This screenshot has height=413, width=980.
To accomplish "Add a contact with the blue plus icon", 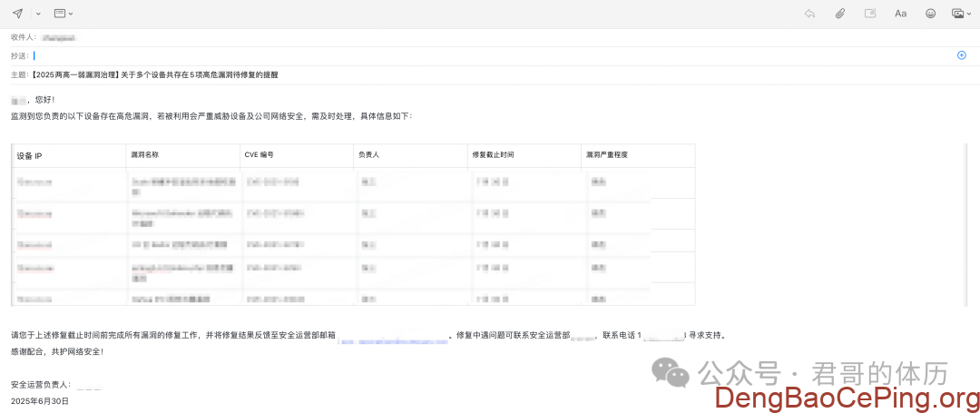I will tap(962, 55).
